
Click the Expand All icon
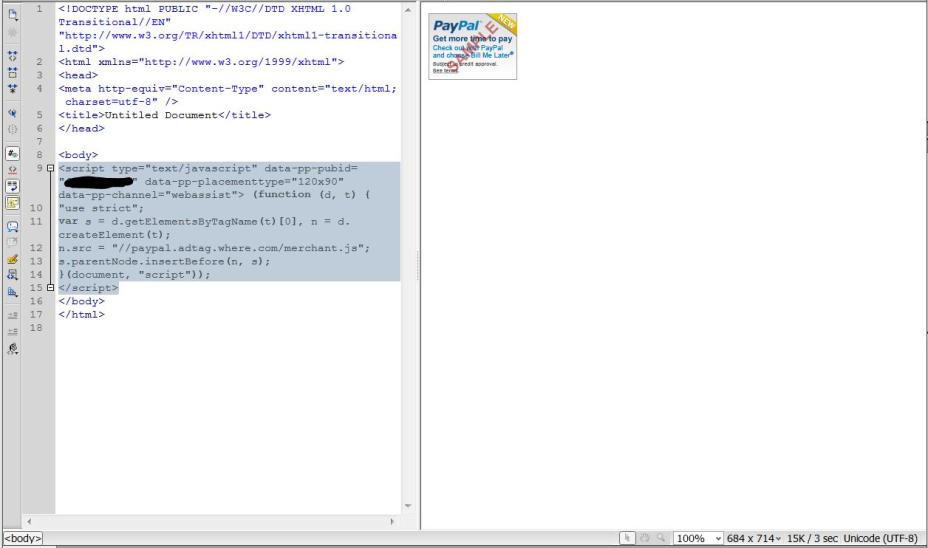point(12,89)
